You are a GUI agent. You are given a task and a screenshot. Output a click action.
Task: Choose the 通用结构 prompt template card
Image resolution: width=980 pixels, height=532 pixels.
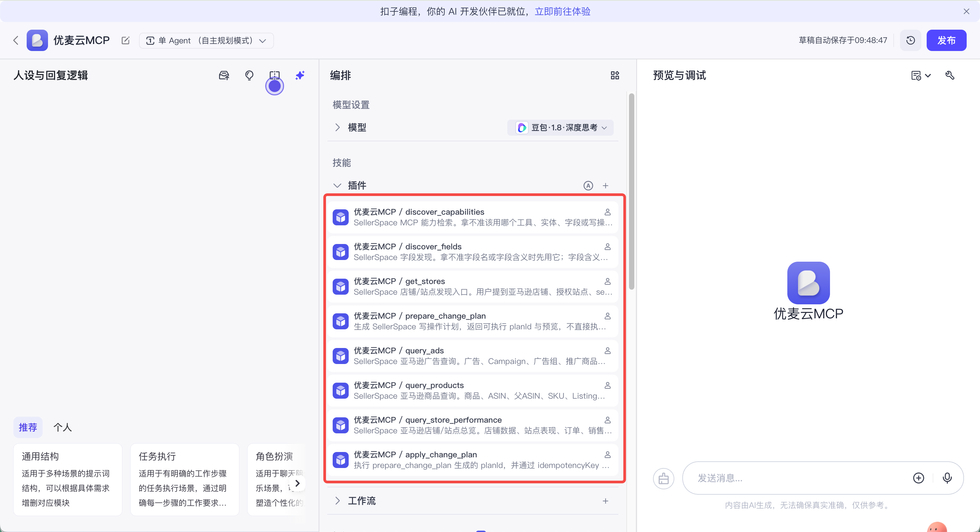click(68, 479)
